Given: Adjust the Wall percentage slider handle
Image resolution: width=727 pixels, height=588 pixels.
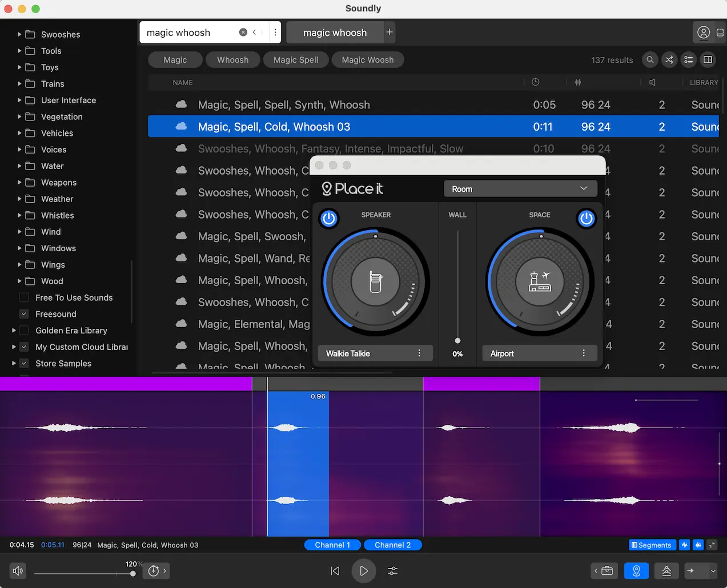Looking at the screenshot, I should coord(457,341).
